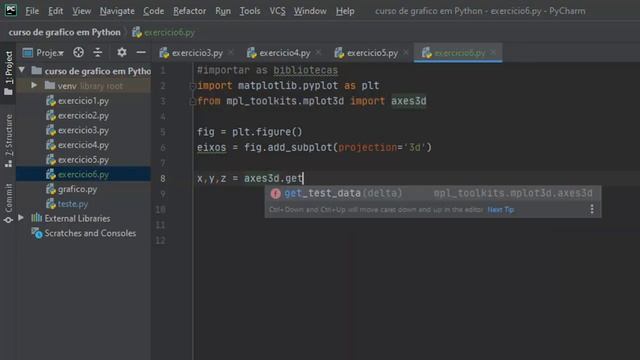Open Project panel settings gear
The image size is (640, 360).
point(122,52)
